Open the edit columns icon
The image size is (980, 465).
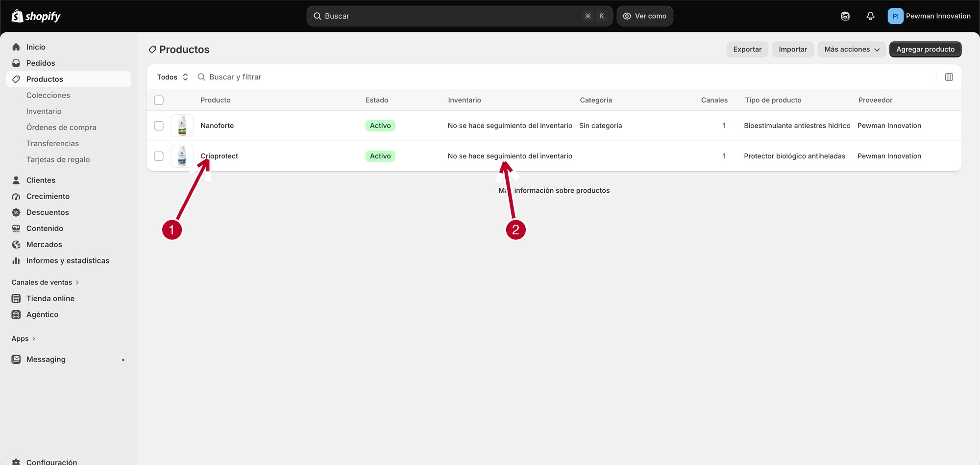tap(949, 77)
